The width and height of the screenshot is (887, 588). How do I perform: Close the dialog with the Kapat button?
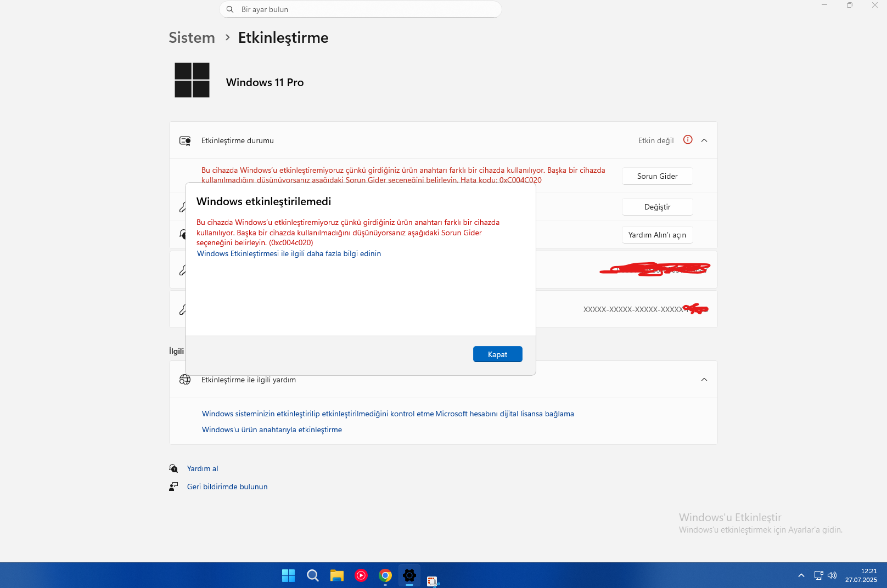(x=497, y=354)
